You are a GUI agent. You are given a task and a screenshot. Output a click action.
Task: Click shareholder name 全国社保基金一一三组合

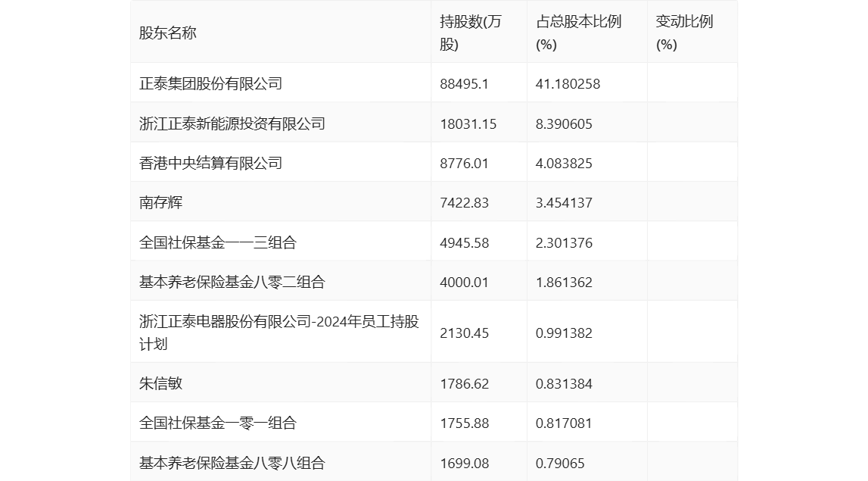[217, 242]
